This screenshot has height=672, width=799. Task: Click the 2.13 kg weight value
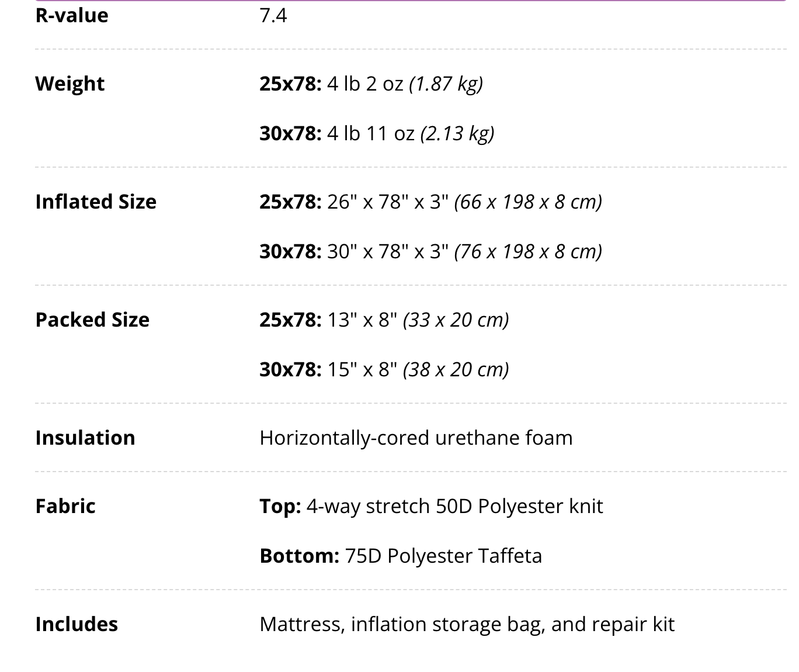coord(457,133)
